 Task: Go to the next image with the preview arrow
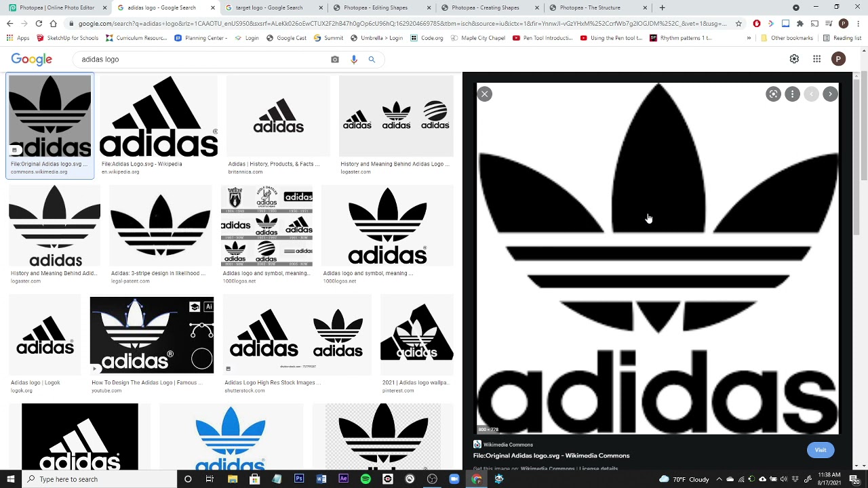(x=830, y=94)
